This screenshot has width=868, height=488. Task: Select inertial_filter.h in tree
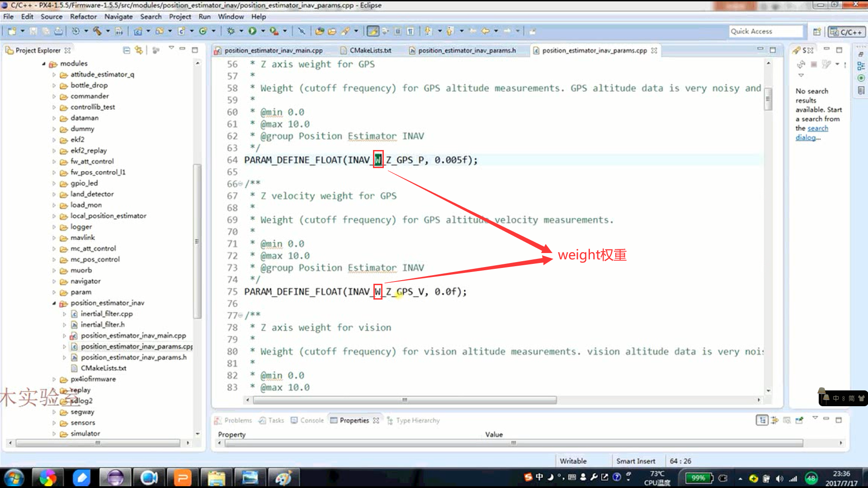(103, 324)
